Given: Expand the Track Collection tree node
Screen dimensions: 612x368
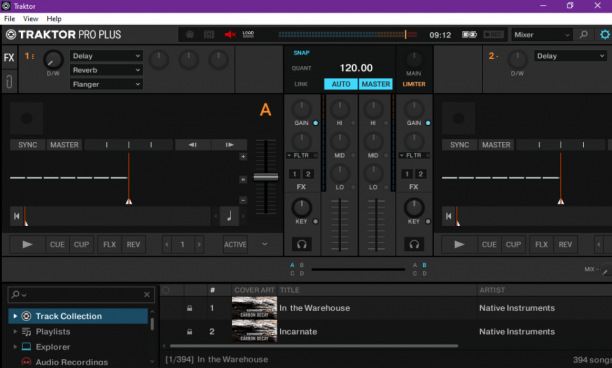Looking at the screenshot, I should pos(15,316).
